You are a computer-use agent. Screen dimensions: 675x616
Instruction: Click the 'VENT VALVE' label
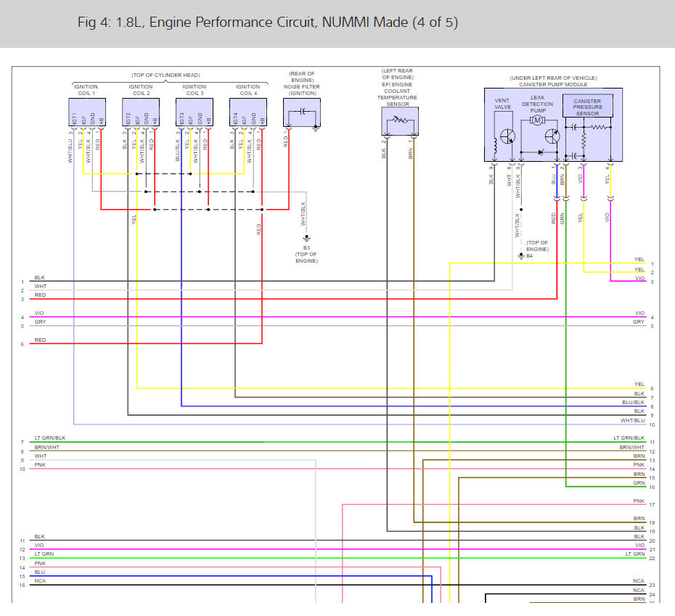[x=502, y=104]
